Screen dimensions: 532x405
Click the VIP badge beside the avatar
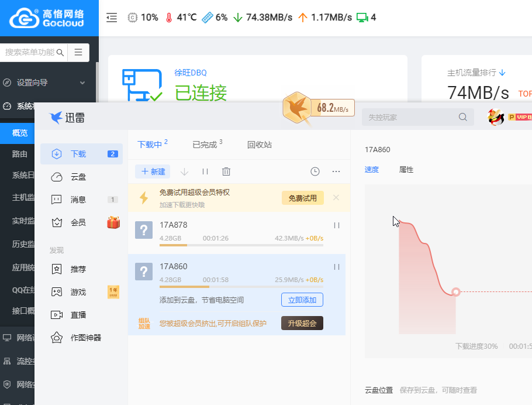[520, 117]
